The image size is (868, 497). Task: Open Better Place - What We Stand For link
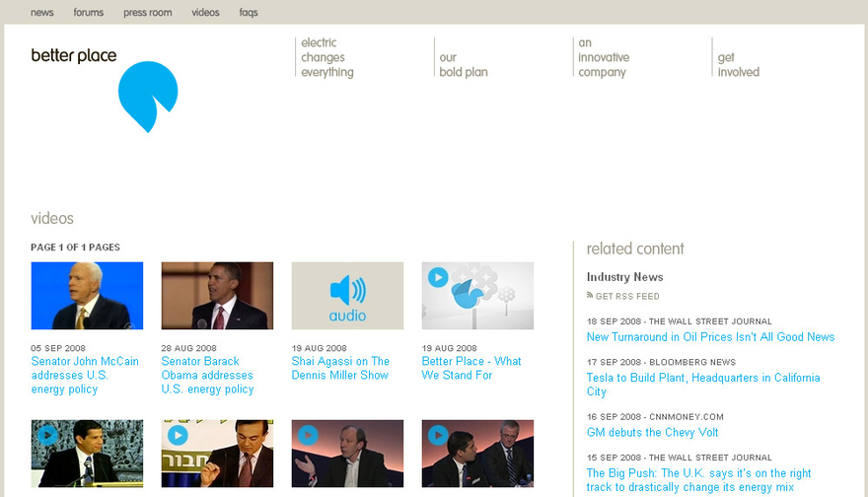pyautogui.click(x=471, y=368)
